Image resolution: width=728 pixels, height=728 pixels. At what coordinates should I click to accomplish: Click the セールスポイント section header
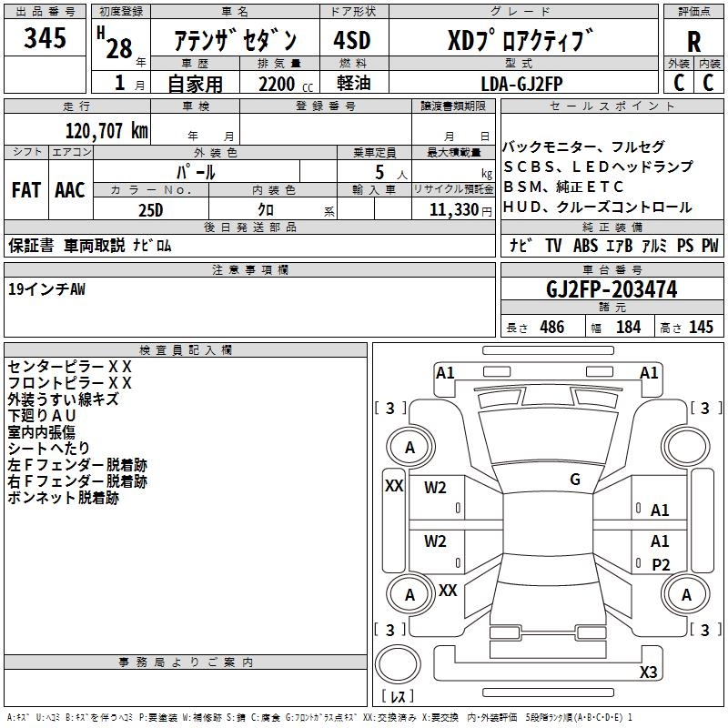(612, 106)
